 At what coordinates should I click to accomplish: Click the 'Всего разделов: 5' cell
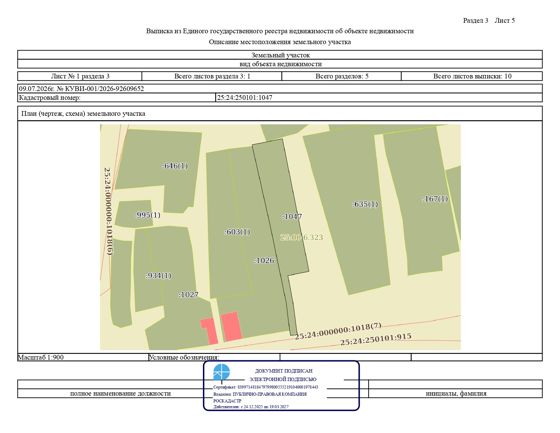click(x=341, y=76)
